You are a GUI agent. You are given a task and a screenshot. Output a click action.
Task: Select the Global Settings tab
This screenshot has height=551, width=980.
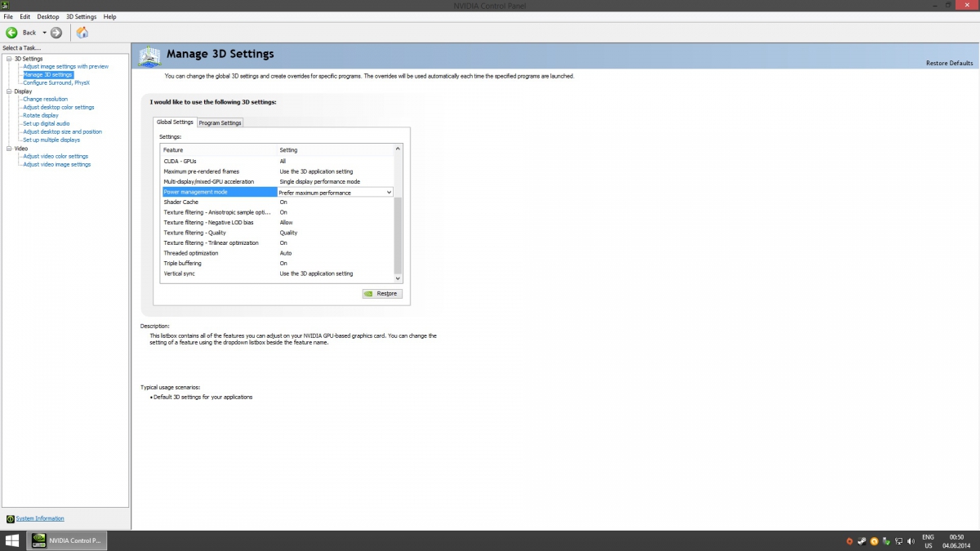tap(175, 122)
